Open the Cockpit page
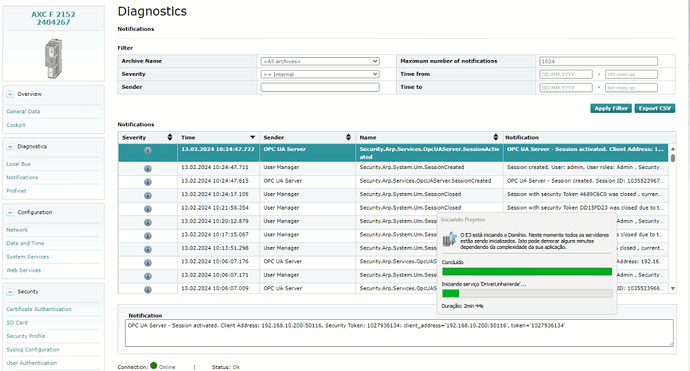The width and height of the screenshot is (690, 371). (x=16, y=125)
